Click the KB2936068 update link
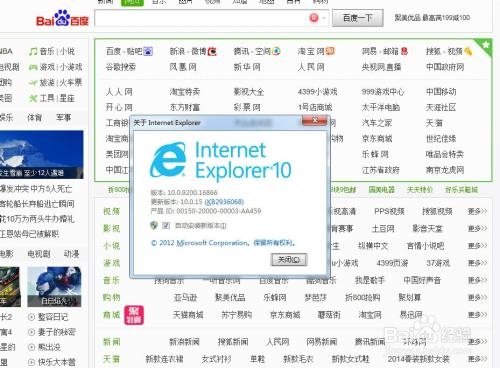The width and height of the screenshot is (500, 368). (224, 202)
